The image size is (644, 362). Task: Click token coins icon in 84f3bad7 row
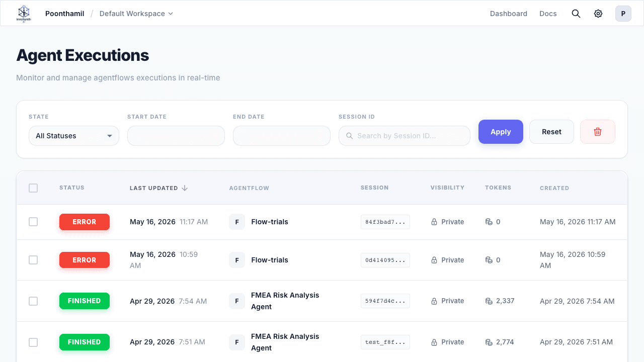pos(489,222)
